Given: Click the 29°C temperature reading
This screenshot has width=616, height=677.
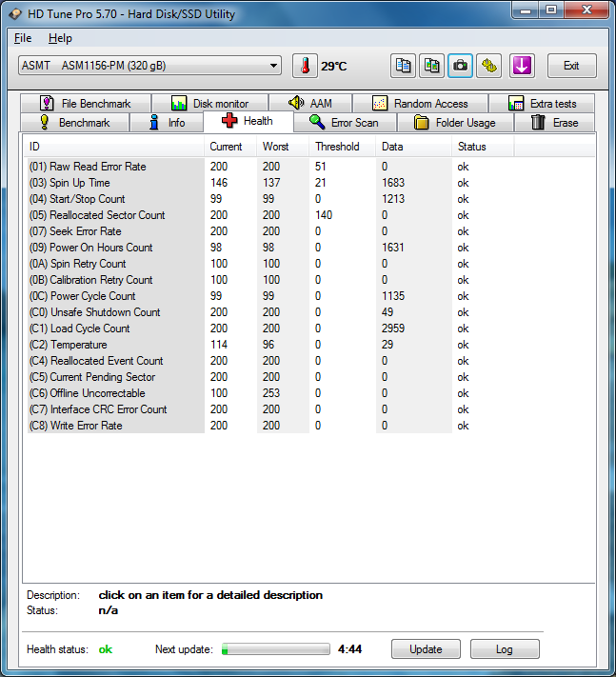Looking at the screenshot, I should [x=333, y=67].
